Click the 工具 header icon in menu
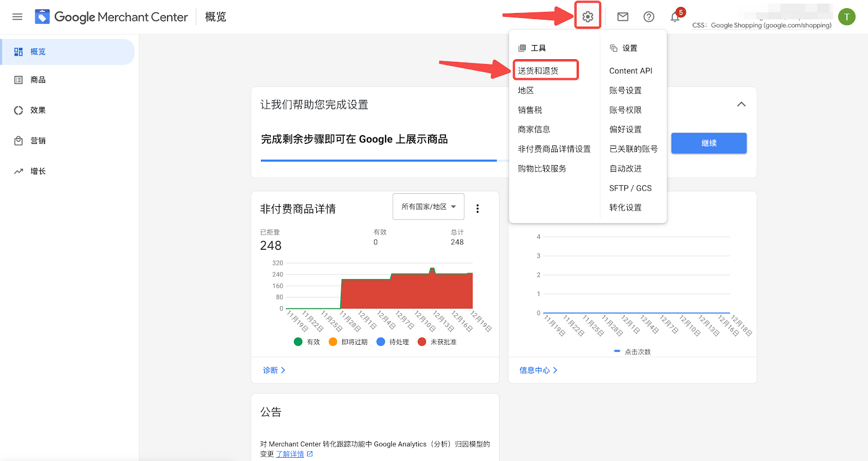Screen dimensions: 868x461 coord(522,48)
